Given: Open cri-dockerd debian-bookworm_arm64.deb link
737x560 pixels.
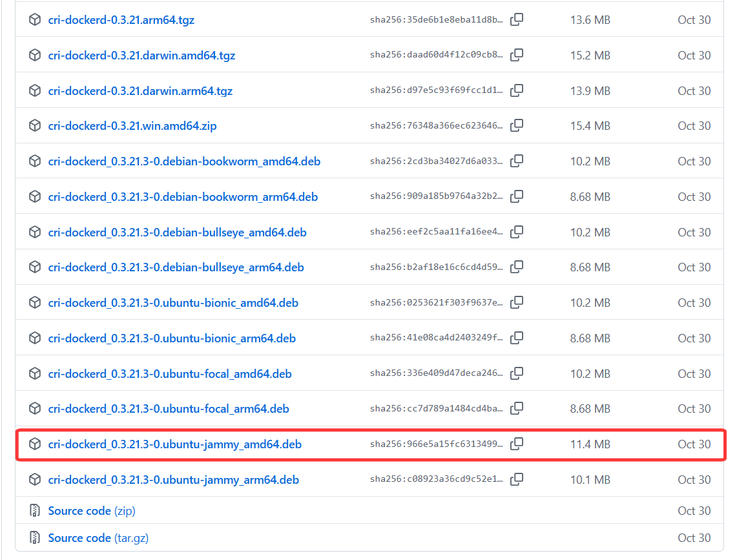Looking at the screenshot, I should [183, 197].
